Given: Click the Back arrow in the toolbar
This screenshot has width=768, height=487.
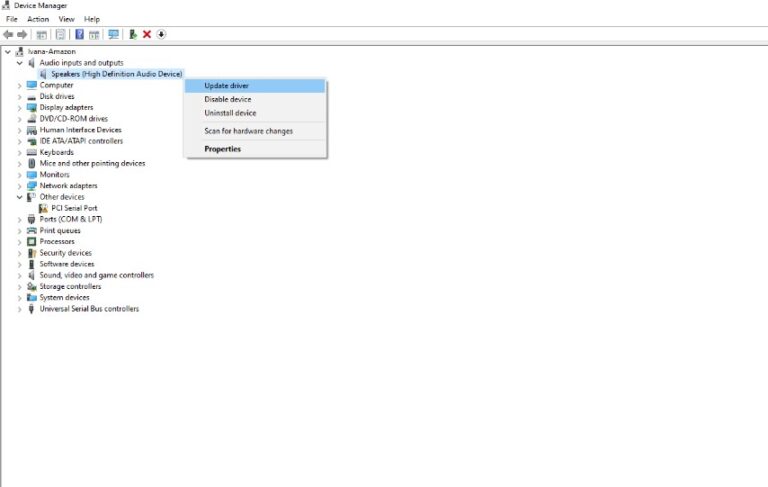Looking at the screenshot, I should coord(8,34).
